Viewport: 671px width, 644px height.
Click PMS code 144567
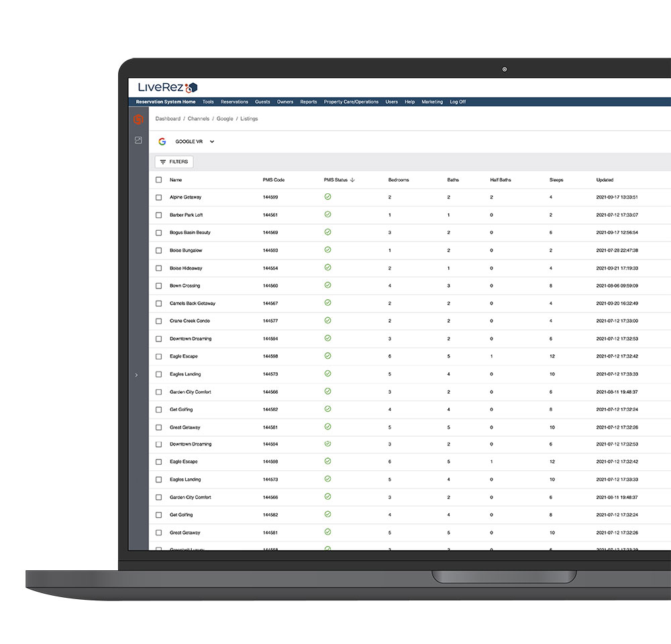click(270, 303)
